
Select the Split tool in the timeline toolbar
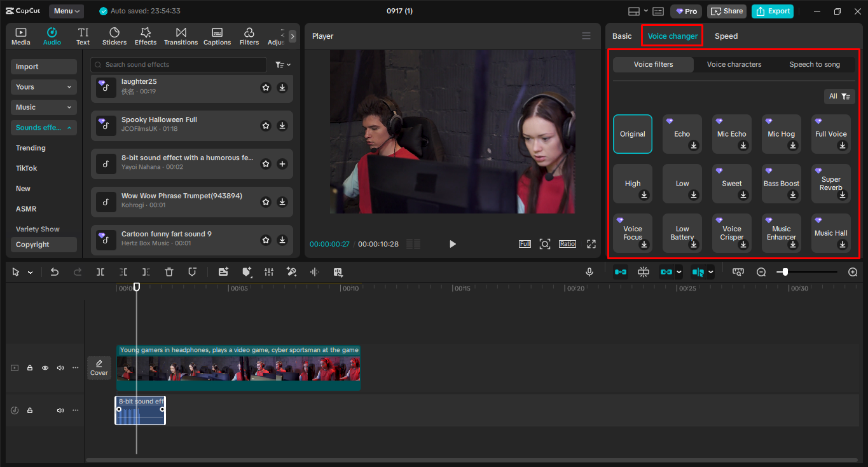click(100, 272)
